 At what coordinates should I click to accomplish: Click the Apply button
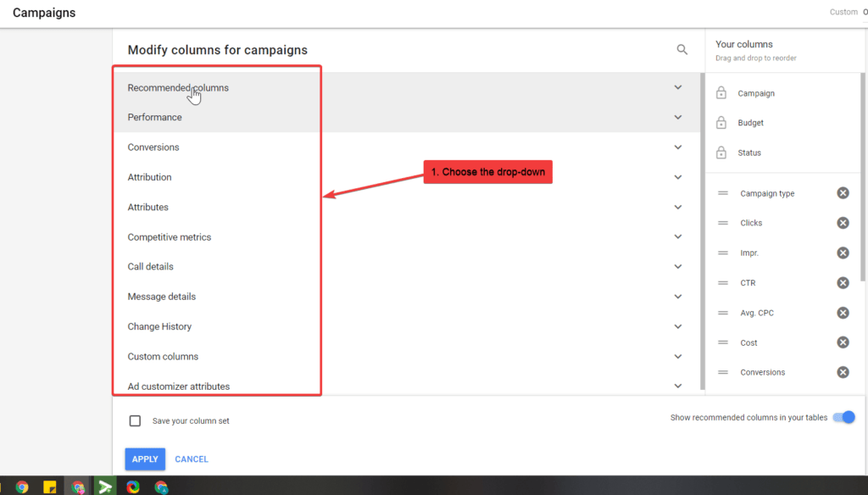coord(144,459)
